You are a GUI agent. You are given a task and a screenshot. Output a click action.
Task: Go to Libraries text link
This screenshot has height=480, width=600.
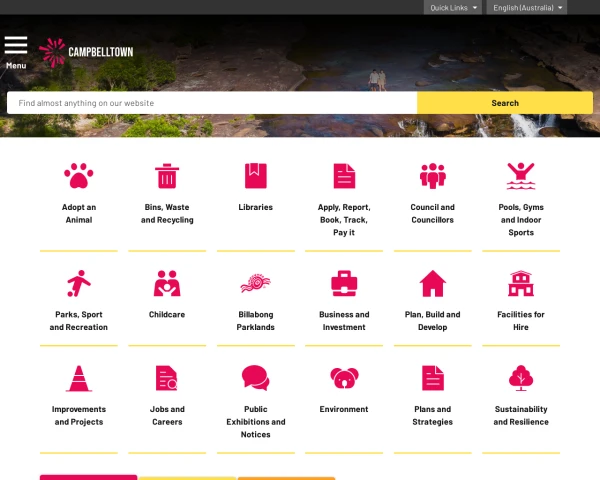(x=256, y=207)
